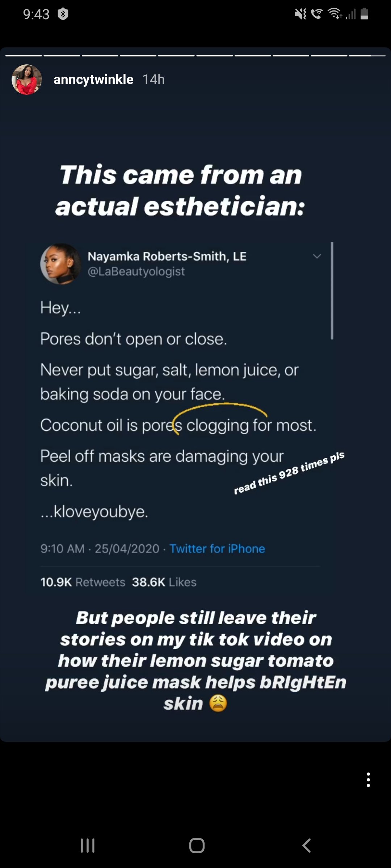Tap the battery status icon
Viewport: 391px width, 868px height.
365,14
